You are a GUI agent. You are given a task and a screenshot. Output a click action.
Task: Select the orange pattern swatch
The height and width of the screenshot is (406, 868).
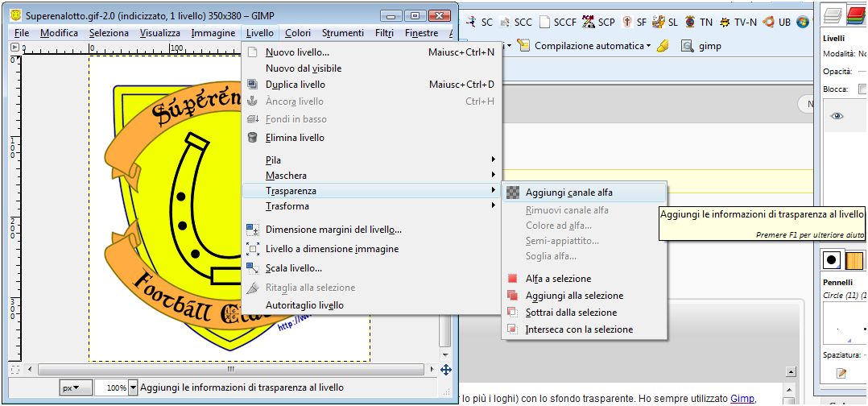(x=854, y=260)
